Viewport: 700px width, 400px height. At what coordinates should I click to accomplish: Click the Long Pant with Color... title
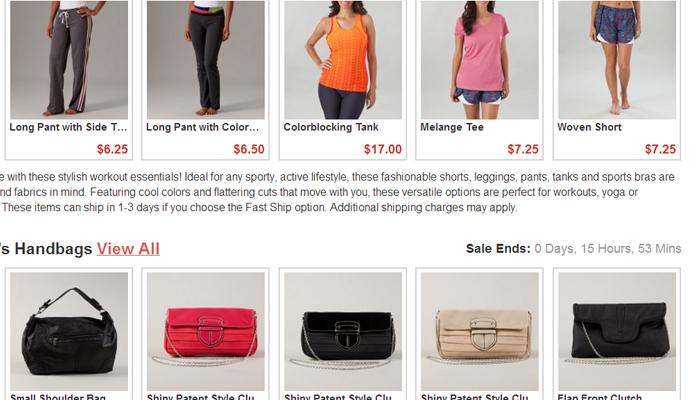202,127
